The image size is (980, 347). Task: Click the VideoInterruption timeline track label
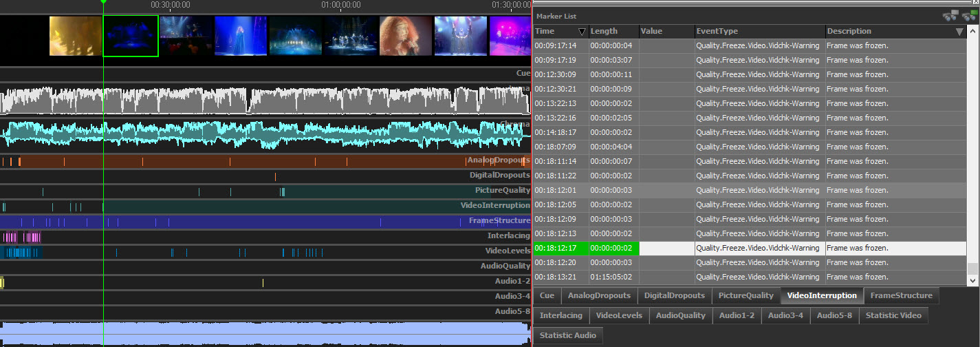(495, 206)
